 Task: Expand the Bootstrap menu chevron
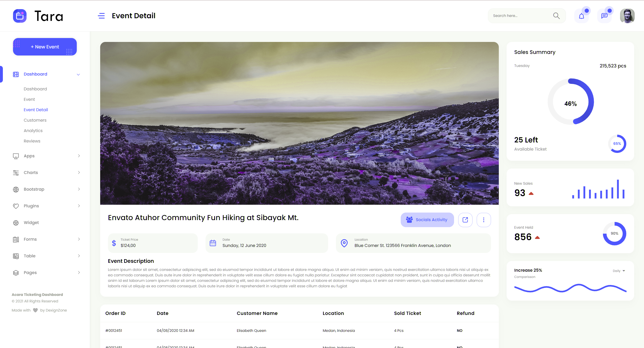tap(79, 189)
